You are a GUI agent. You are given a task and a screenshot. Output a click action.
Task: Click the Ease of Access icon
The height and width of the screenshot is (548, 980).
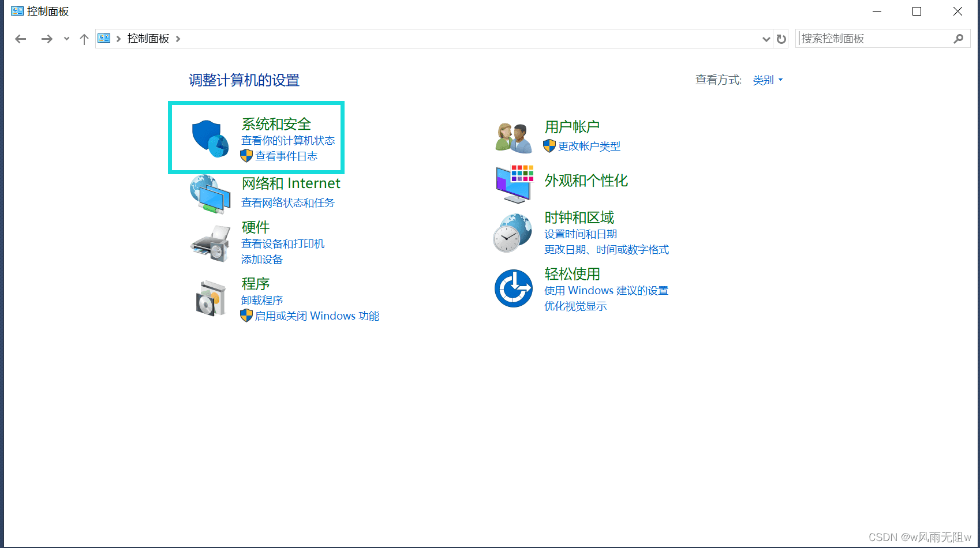point(513,288)
